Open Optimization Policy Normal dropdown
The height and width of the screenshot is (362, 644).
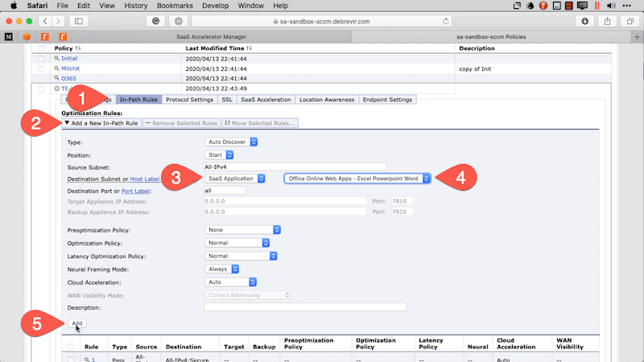(237, 243)
